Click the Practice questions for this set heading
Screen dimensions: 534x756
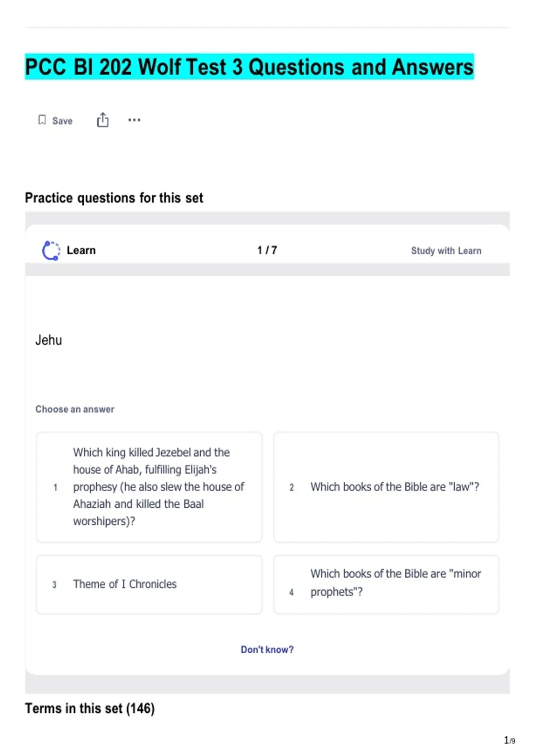(114, 198)
